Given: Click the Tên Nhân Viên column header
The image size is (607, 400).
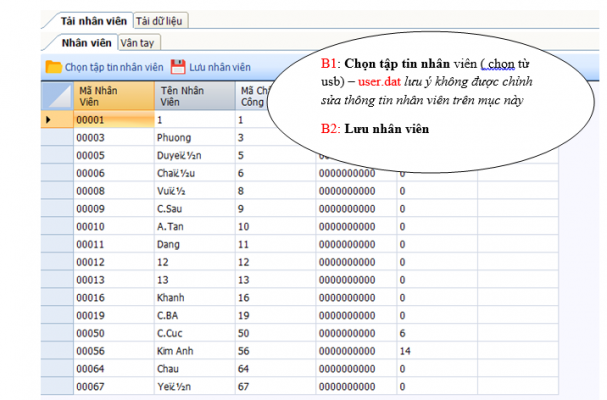Looking at the screenshot, I should pyautogui.click(x=195, y=96).
